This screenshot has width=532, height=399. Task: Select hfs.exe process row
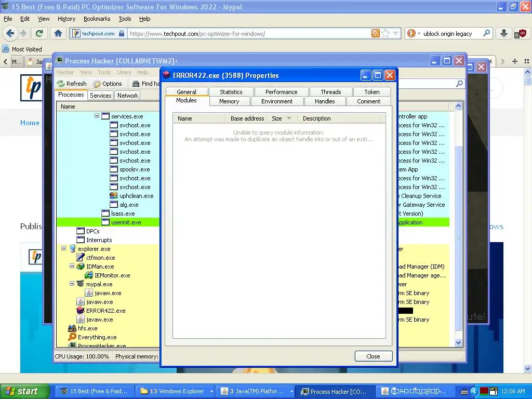(x=87, y=328)
